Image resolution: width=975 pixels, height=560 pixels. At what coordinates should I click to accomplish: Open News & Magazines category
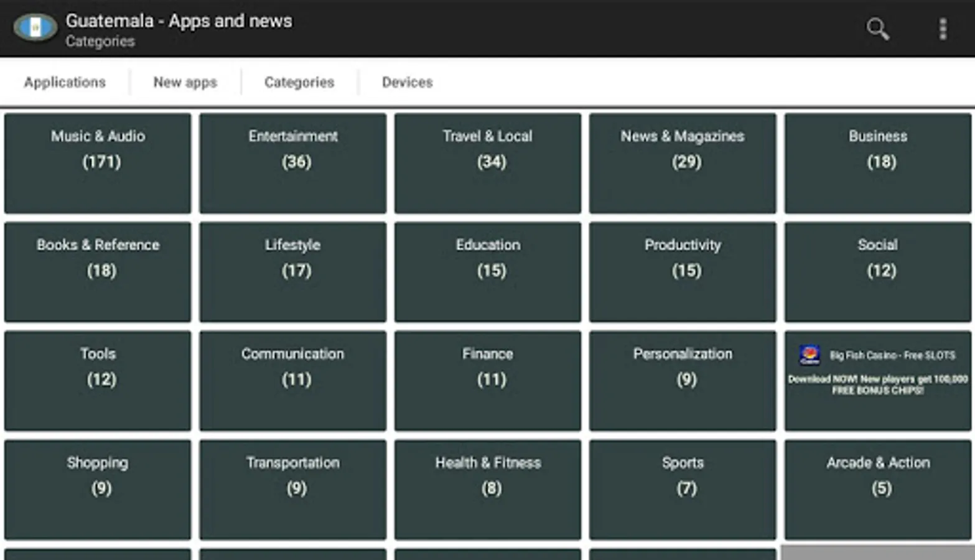[x=683, y=163]
